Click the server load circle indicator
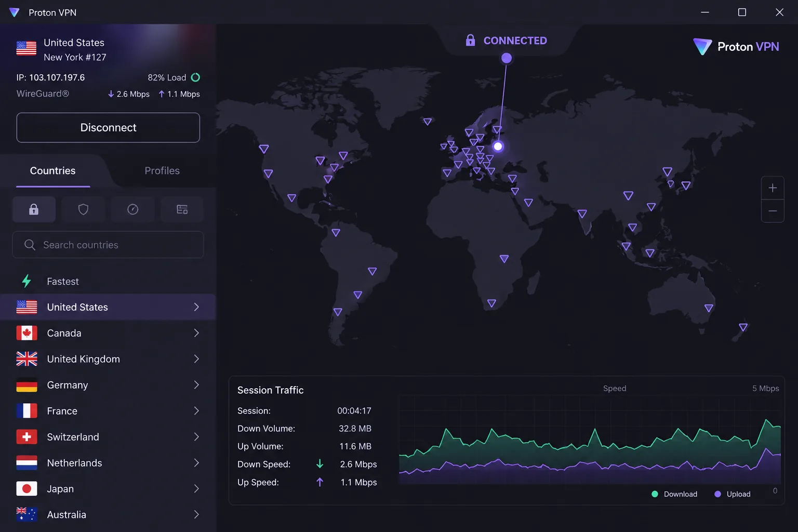Screen dimensions: 798x532 (x=195, y=77)
